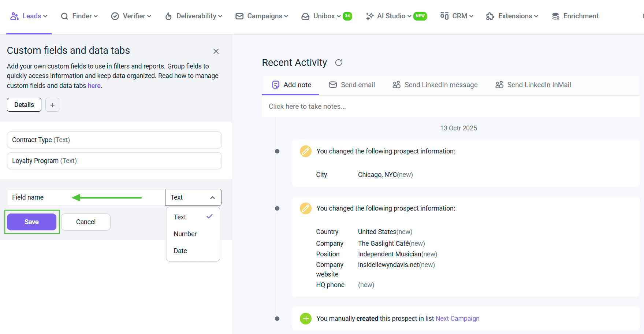Choose Date from the field type list
This screenshot has height=334, width=644.
(x=180, y=251)
